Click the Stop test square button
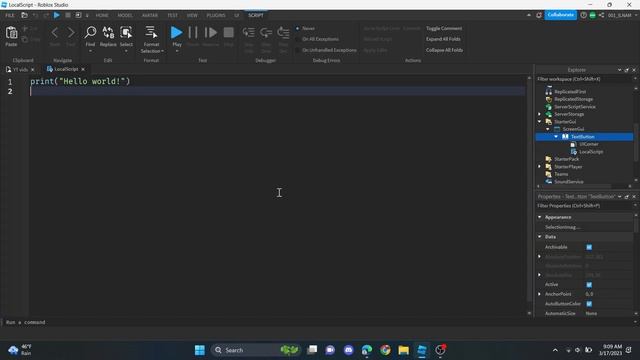The image size is (640, 360). pos(229,32)
